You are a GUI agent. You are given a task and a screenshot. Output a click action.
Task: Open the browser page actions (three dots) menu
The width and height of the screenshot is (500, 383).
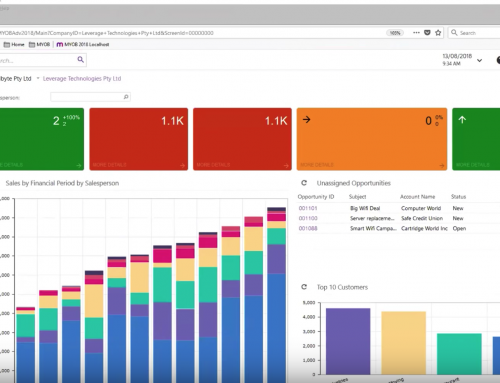click(x=416, y=33)
